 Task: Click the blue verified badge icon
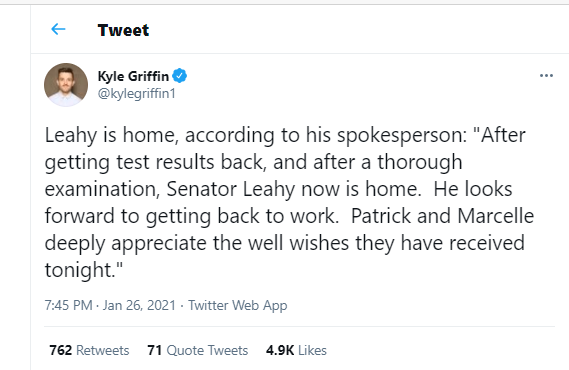[x=179, y=76]
